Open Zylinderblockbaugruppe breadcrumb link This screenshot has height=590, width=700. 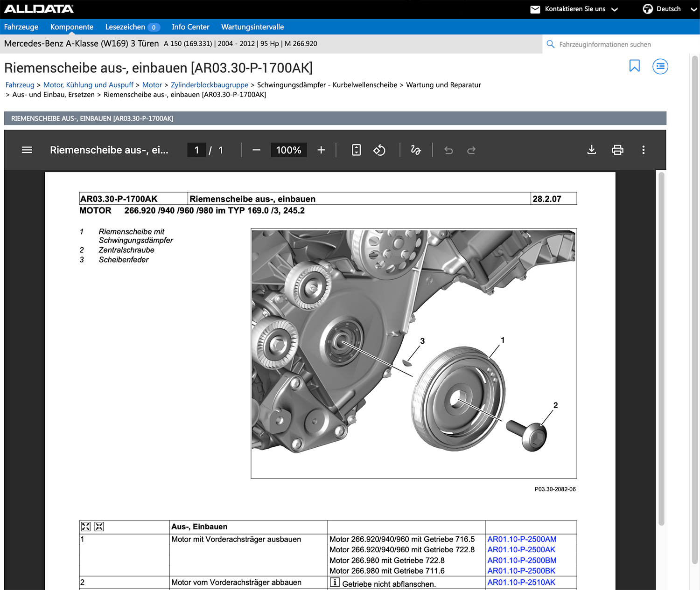pos(210,85)
